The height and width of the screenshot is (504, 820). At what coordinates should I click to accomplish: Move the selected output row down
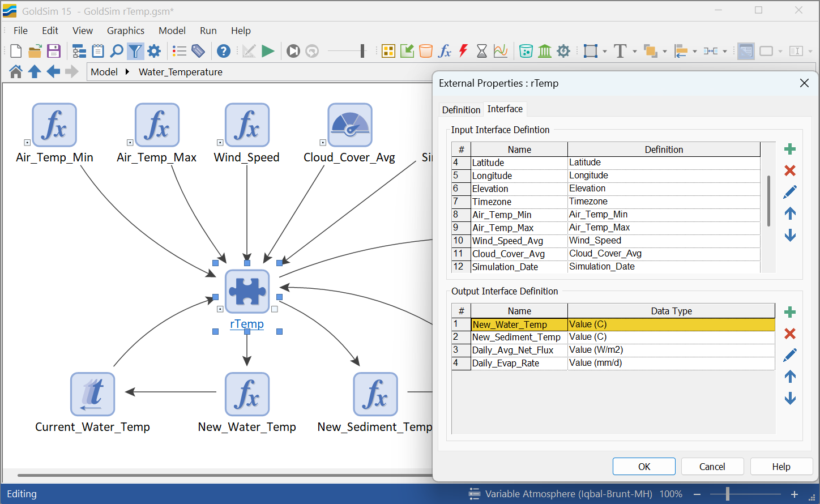click(790, 398)
